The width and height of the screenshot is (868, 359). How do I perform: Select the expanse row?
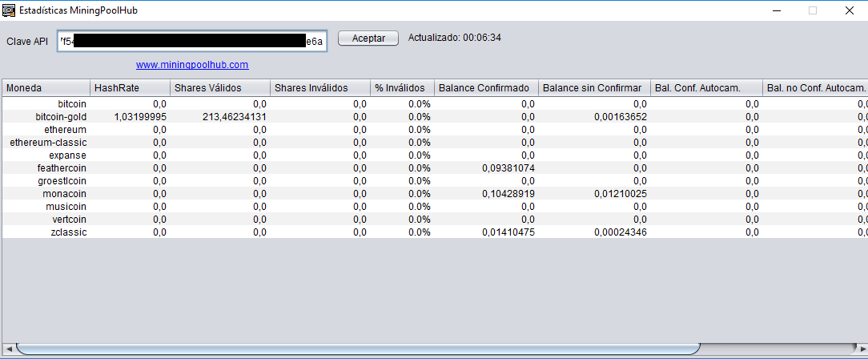pyautogui.click(x=435, y=155)
